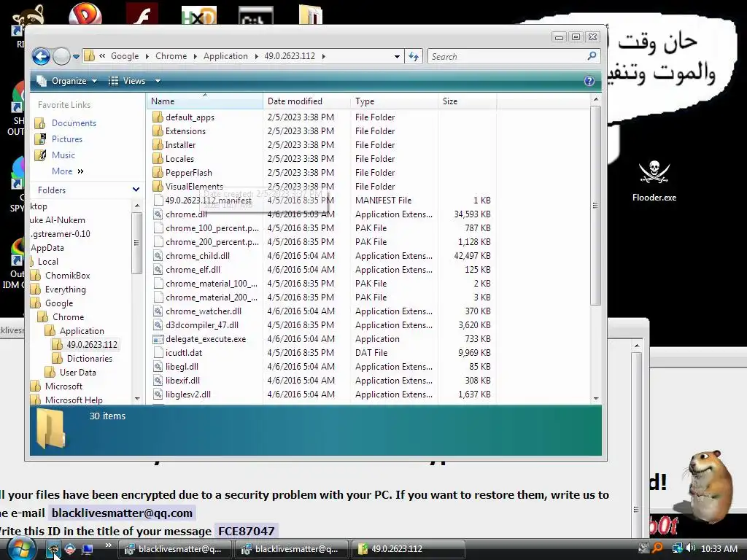Select the chrome.dll file icon
The height and width of the screenshot is (560, 747).
[x=158, y=214]
